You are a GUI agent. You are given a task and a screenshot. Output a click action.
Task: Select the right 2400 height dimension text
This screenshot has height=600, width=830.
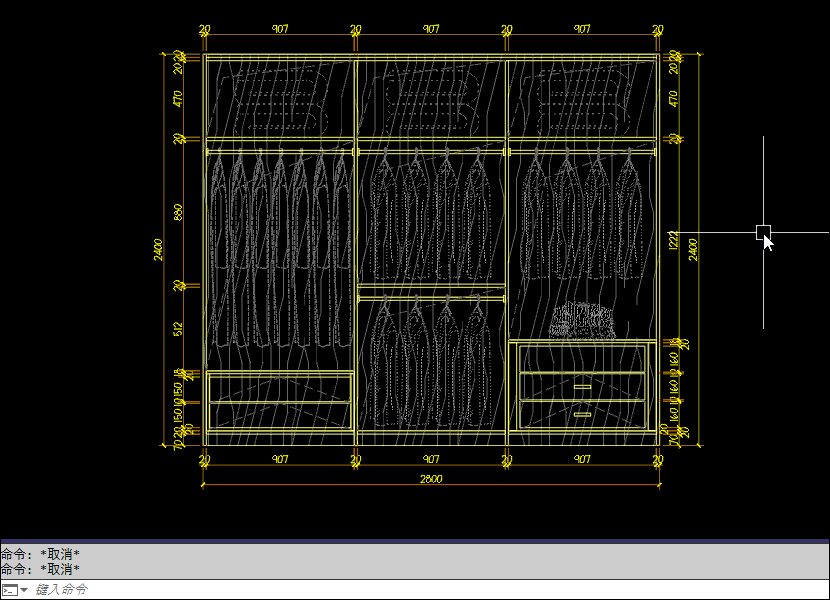click(x=694, y=250)
